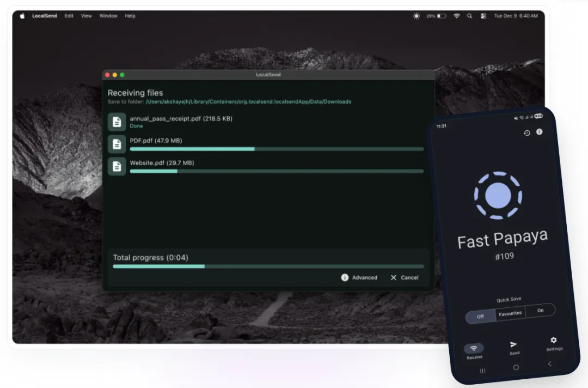Open the Settings tab on phone
Image resolution: width=588 pixels, height=388 pixels.
pos(554,344)
